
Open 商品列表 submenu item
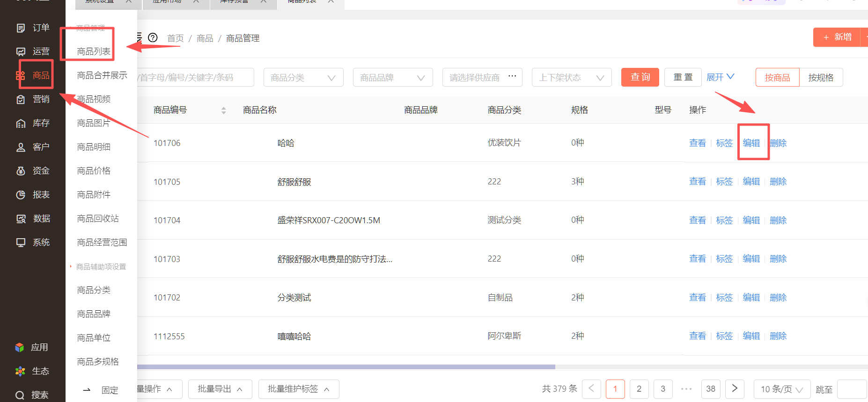pyautogui.click(x=94, y=51)
